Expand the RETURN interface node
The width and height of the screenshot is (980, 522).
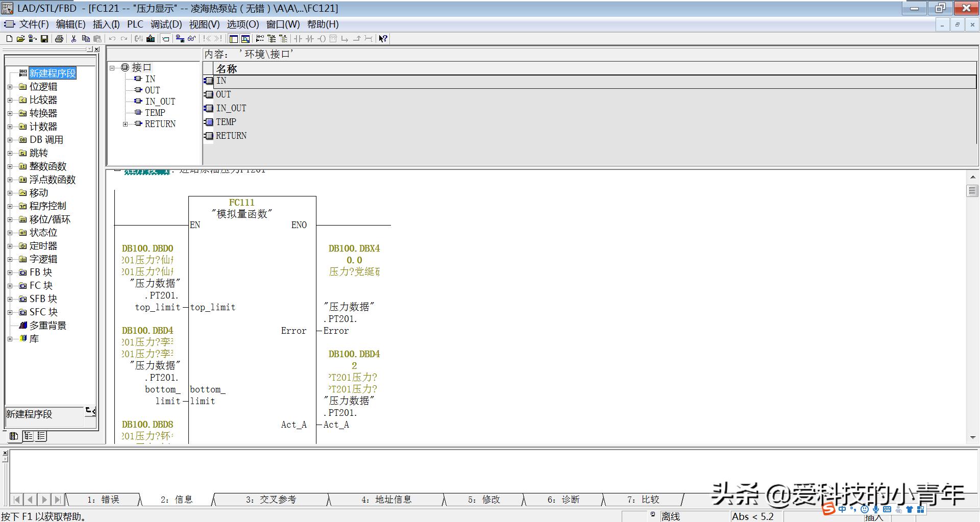coord(126,123)
